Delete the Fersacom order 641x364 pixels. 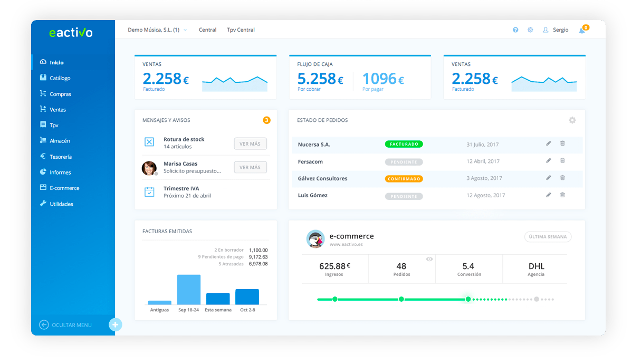point(562,161)
